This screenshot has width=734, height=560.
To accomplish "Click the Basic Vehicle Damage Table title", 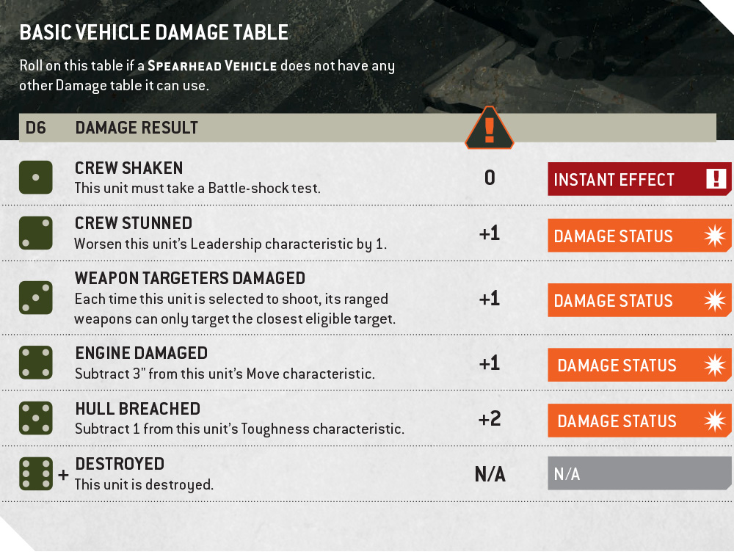I will tap(153, 32).
